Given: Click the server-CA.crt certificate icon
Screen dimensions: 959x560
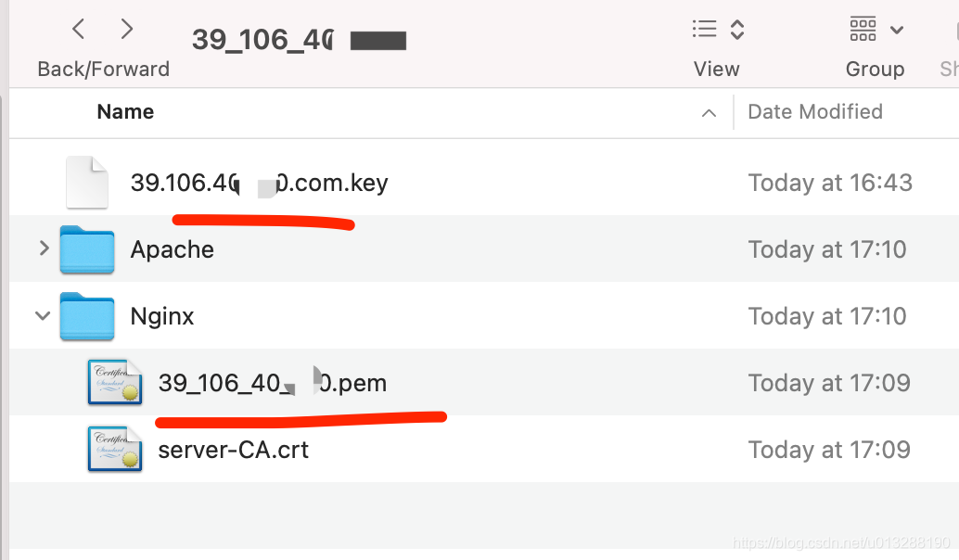Looking at the screenshot, I should [114, 449].
